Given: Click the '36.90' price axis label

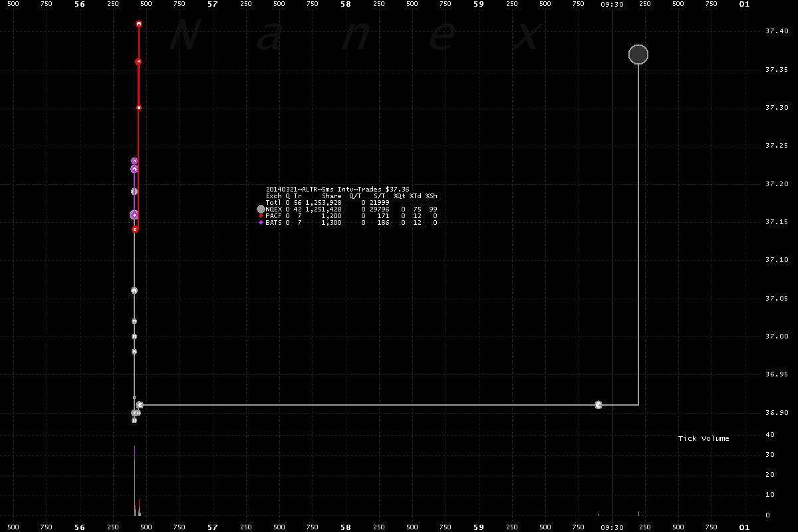Looking at the screenshot, I should [x=777, y=413].
